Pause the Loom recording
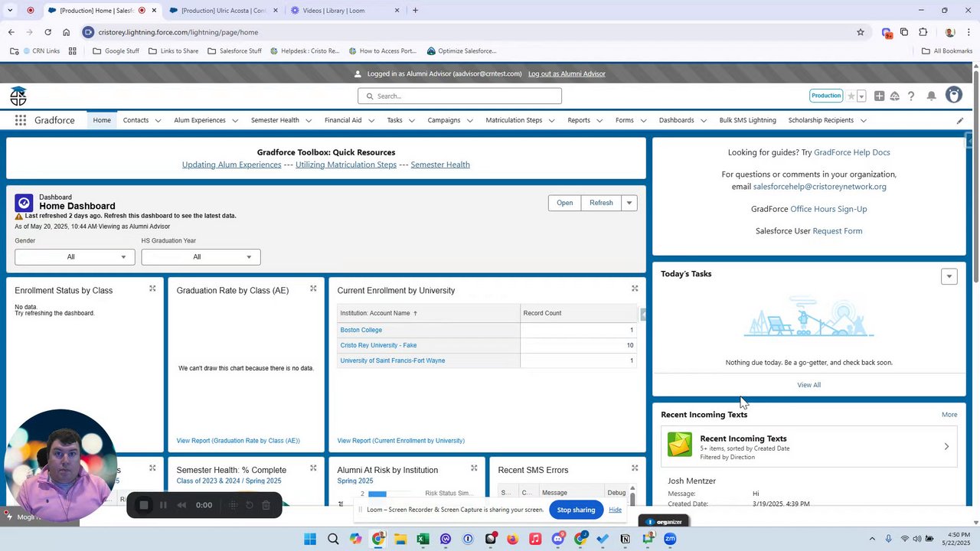Image resolution: width=980 pixels, height=551 pixels. (163, 505)
